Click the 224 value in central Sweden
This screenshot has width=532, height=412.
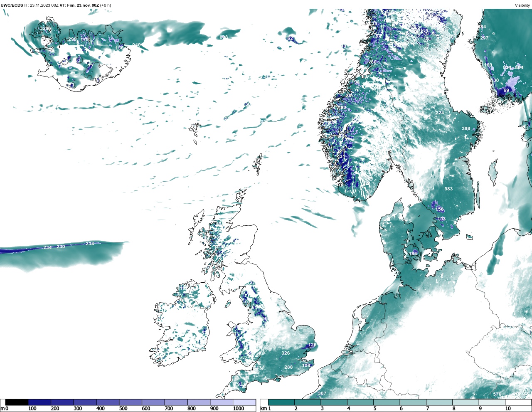pos(440,113)
